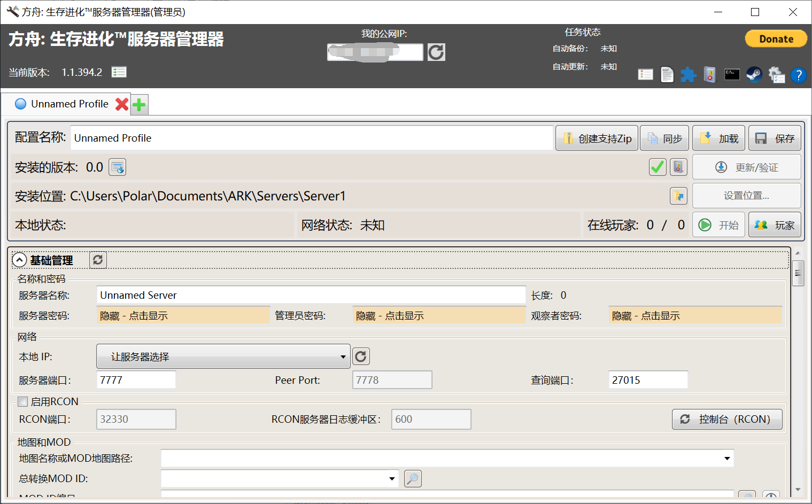Click the 同步 sync button
Image resolution: width=812 pixels, height=504 pixels.
[664, 138]
